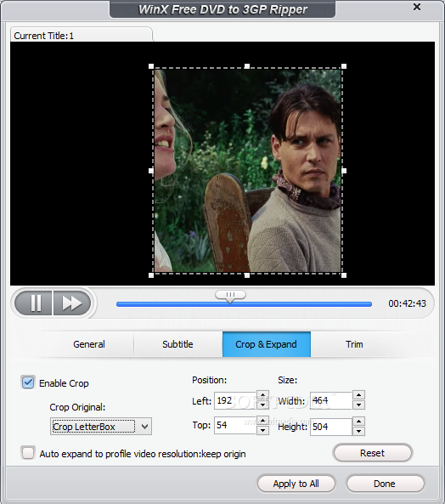
Task: Click the left-middle crop handle
Action: click(x=151, y=171)
